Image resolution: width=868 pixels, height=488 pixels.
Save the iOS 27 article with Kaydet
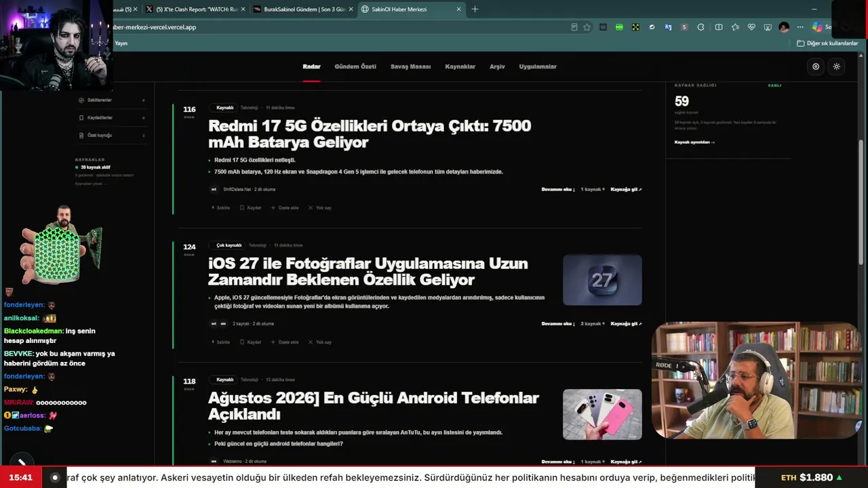point(250,342)
